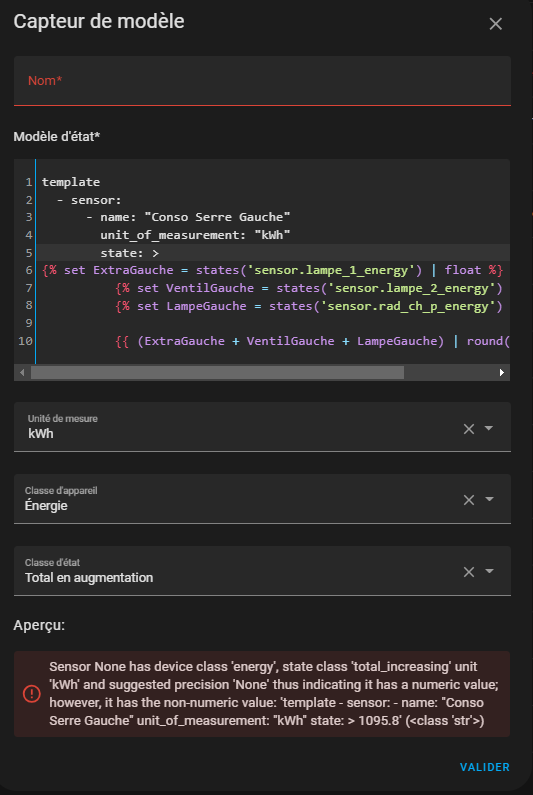Viewport: 533px width, 795px height.
Task: Click the horizontal scrollbar thumb in editor
Action: click(x=217, y=373)
